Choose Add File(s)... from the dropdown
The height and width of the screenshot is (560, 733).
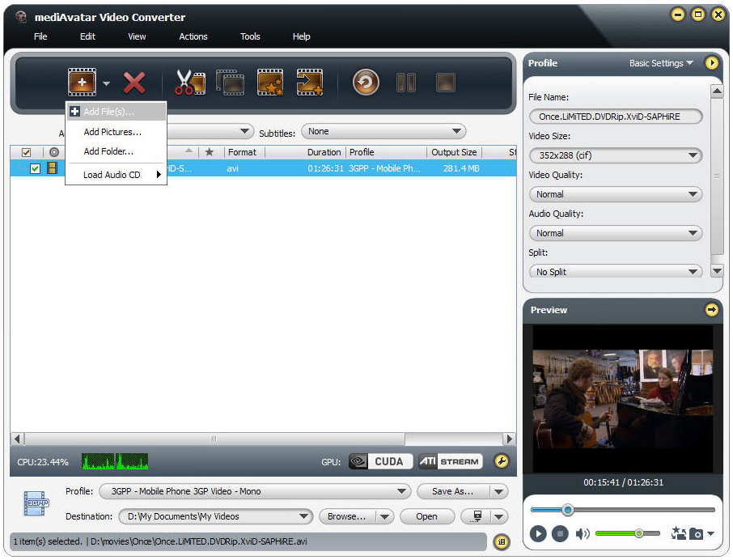click(117, 112)
